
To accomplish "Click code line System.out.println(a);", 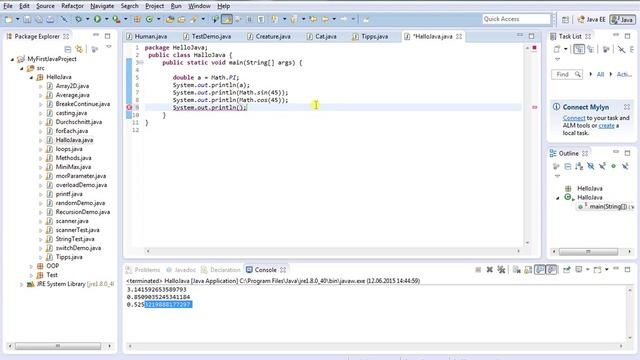I will click(211, 85).
